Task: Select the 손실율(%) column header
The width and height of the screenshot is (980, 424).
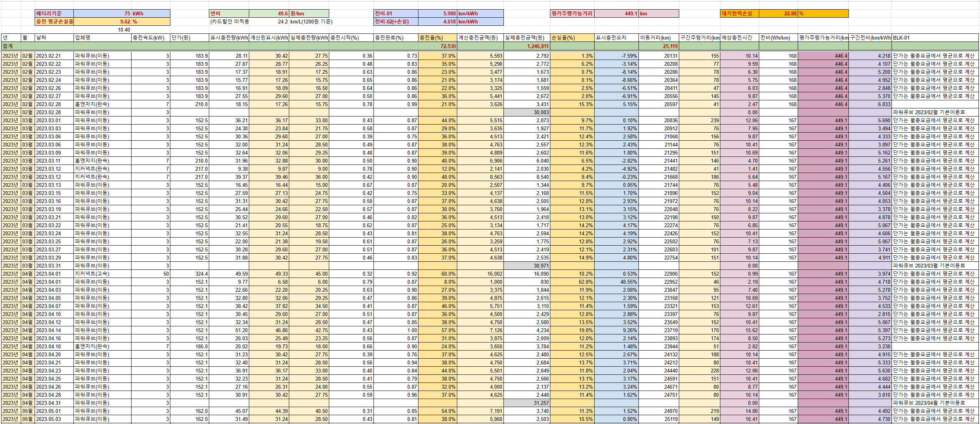Action: [x=572, y=38]
